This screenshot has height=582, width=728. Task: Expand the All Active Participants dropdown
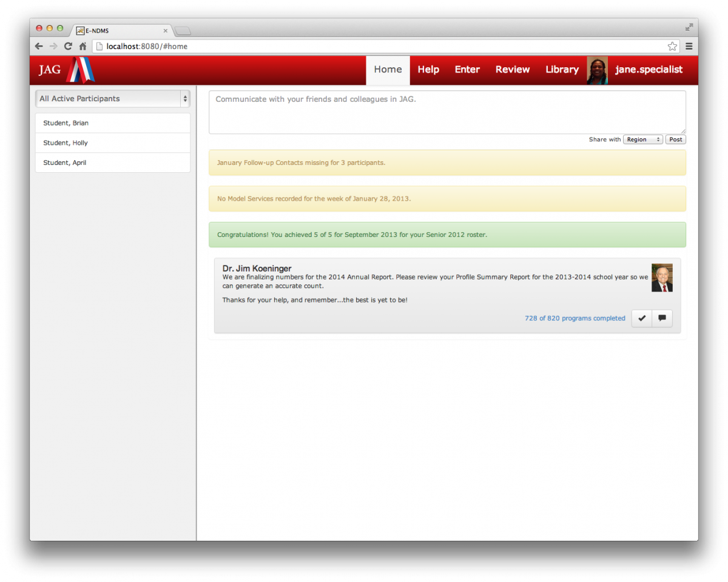(x=113, y=99)
